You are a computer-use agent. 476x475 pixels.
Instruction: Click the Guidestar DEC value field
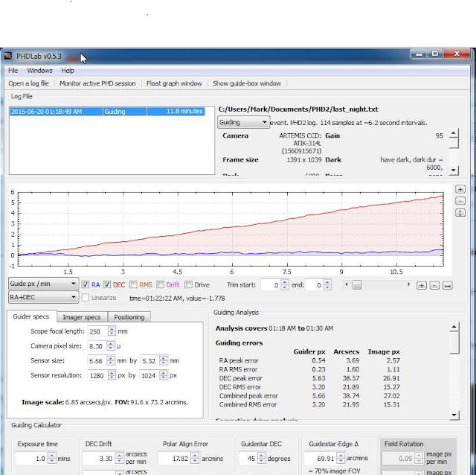tap(248, 459)
